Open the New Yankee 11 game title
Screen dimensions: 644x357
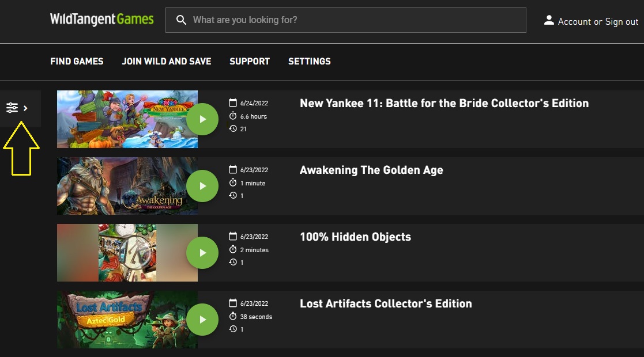coord(444,104)
